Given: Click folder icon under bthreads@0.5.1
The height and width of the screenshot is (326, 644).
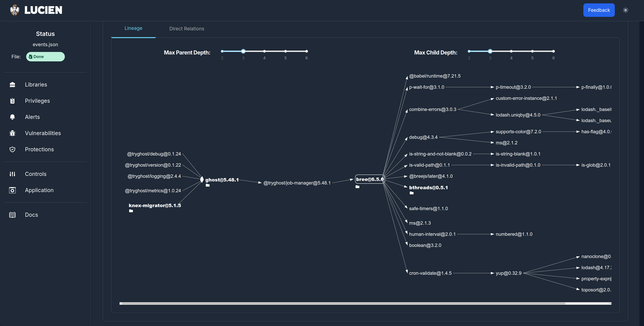Looking at the screenshot, I should (411, 193).
